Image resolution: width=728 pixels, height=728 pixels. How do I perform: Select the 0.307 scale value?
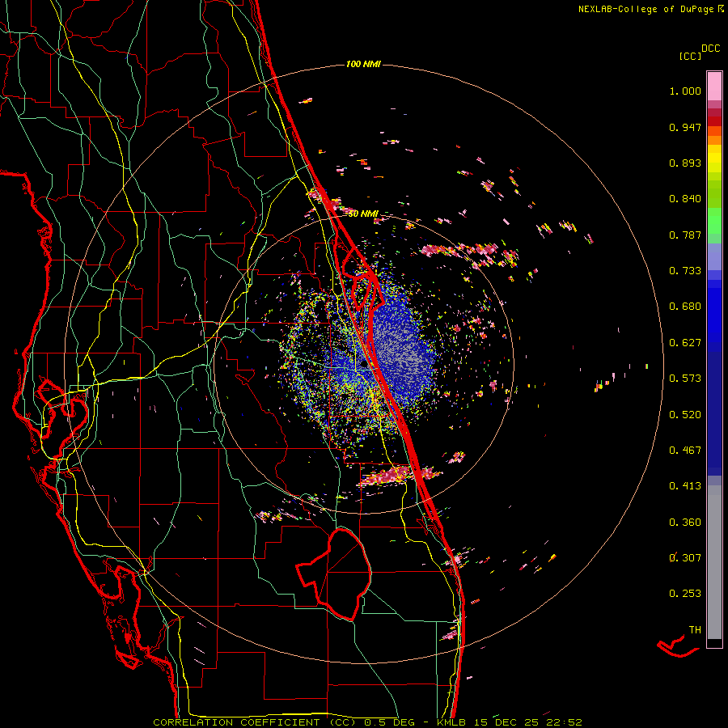(685, 557)
